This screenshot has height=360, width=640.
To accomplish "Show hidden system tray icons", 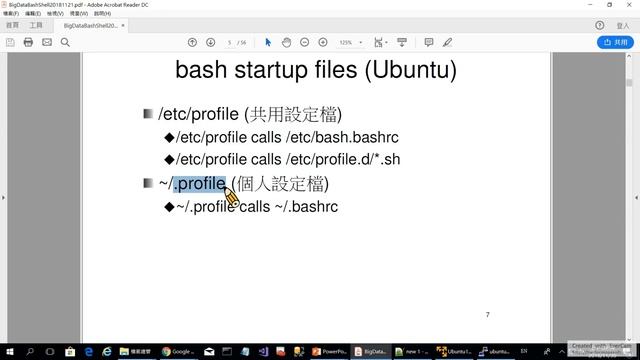I will pos(562,351).
